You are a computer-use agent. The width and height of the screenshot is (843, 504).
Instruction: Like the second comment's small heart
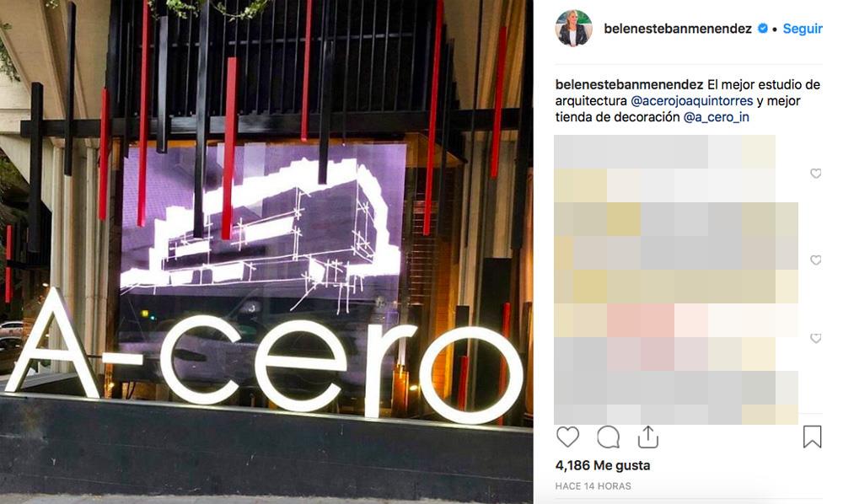(x=815, y=260)
